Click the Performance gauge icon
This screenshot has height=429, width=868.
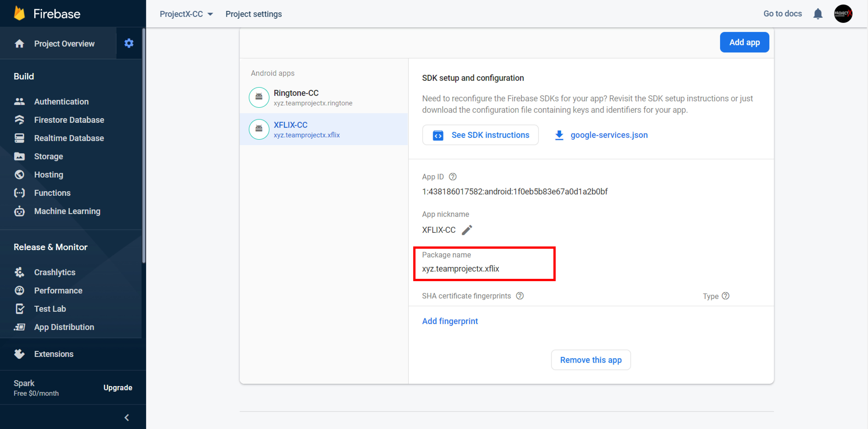coord(19,290)
